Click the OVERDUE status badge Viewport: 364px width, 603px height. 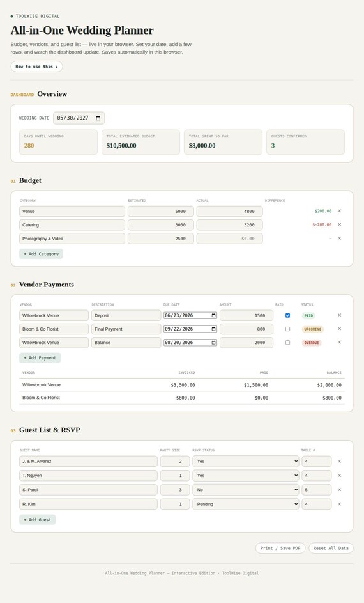(x=312, y=343)
